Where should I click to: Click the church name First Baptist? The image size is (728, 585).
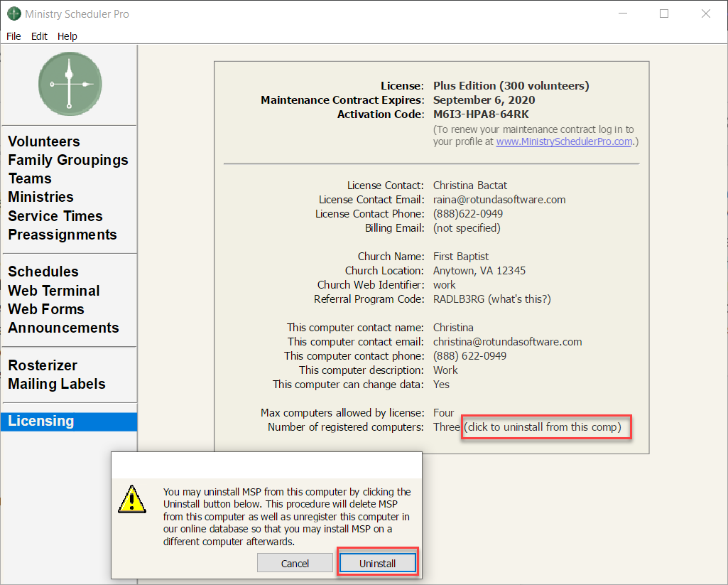tap(460, 257)
